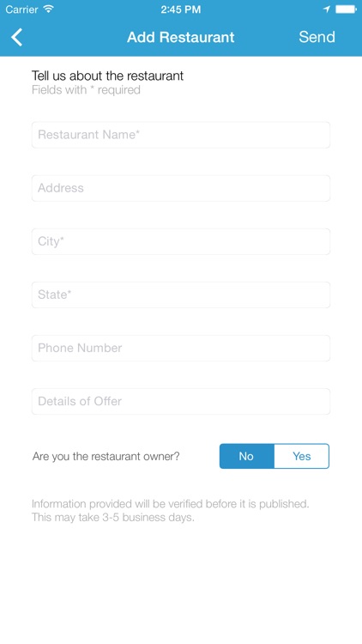
Task: Focus the Restaurant Name field
Action: (181, 135)
